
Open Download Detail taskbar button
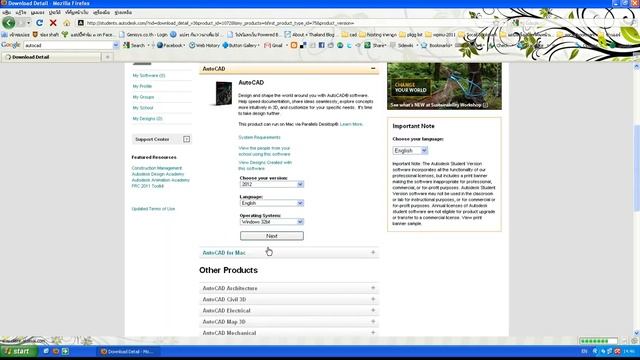(129, 351)
